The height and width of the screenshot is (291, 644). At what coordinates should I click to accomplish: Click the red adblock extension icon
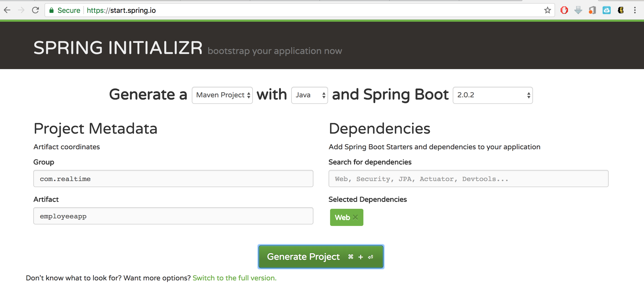click(x=564, y=10)
